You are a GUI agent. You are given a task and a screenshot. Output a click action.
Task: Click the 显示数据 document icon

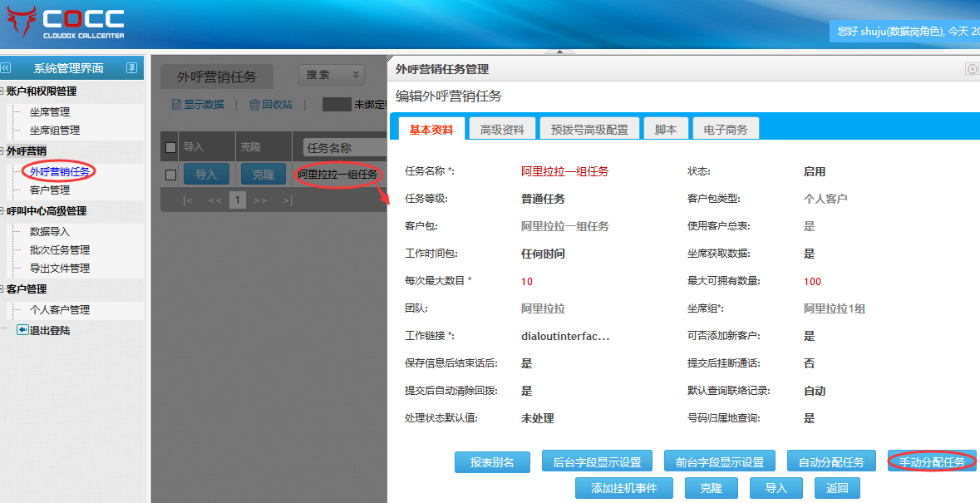pyautogui.click(x=176, y=105)
